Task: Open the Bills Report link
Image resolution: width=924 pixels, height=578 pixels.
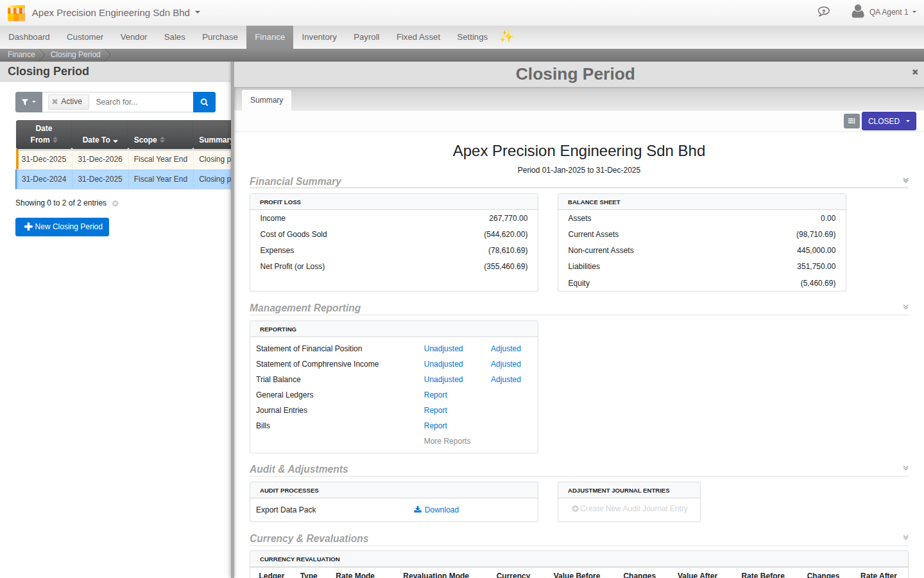Action: click(436, 426)
